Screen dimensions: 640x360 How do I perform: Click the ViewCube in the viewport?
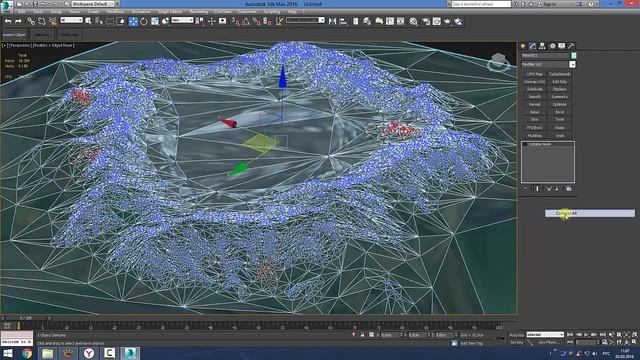pyautogui.click(x=499, y=62)
